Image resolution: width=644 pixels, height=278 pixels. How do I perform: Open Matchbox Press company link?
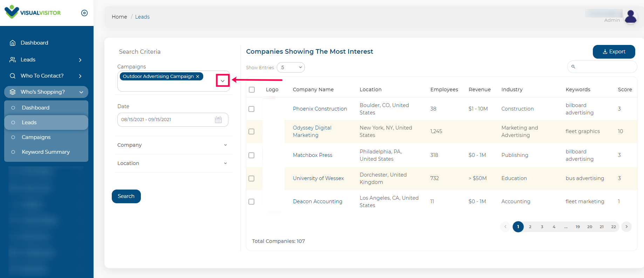[313, 155]
